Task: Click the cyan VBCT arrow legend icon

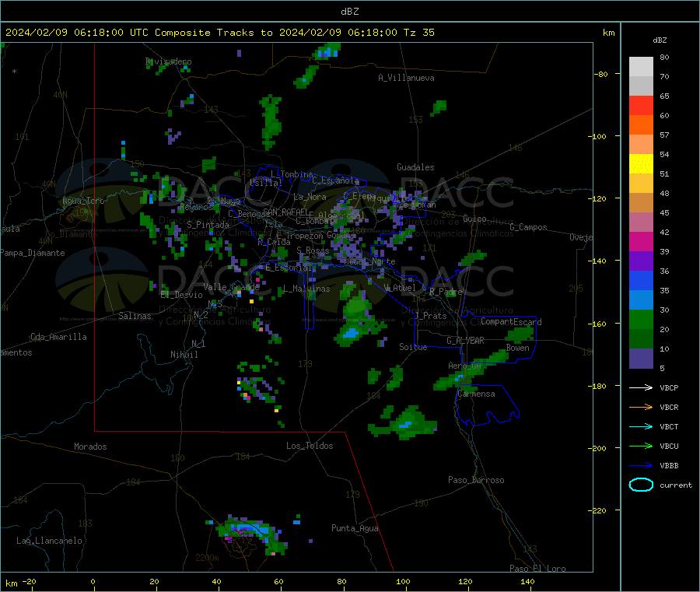Action: tap(641, 427)
